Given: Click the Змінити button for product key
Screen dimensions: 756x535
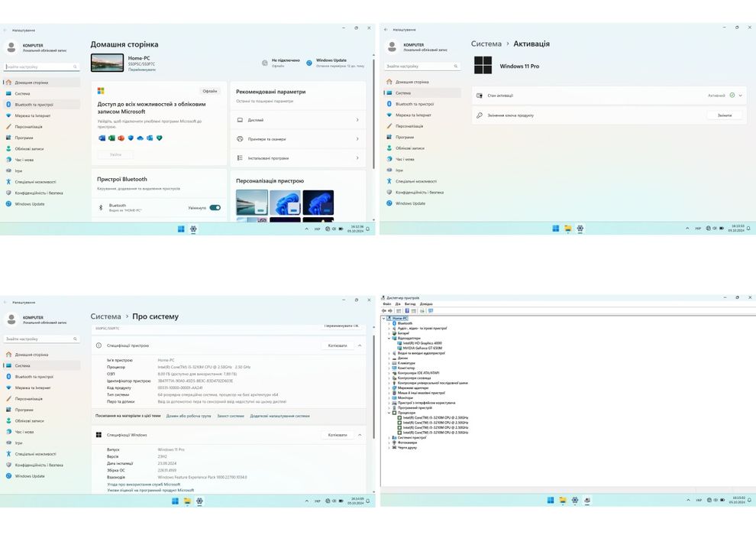Looking at the screenshot, I should point(725,115).
